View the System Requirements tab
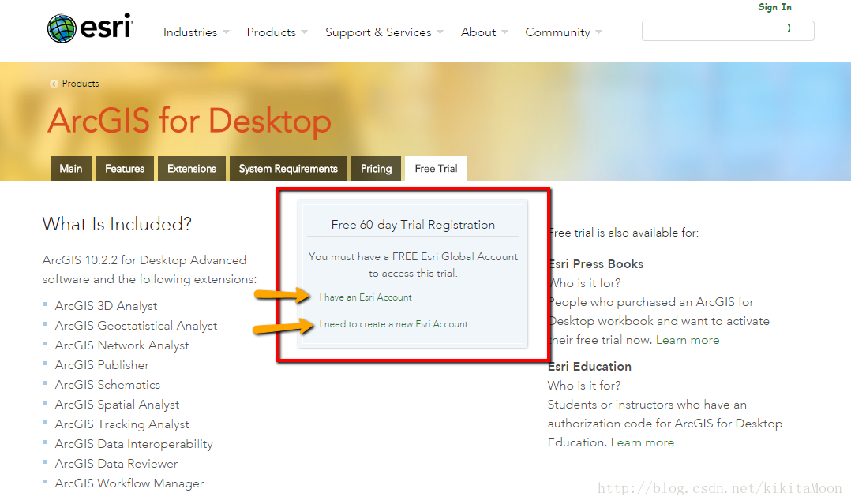 click(x=288, y=169)
